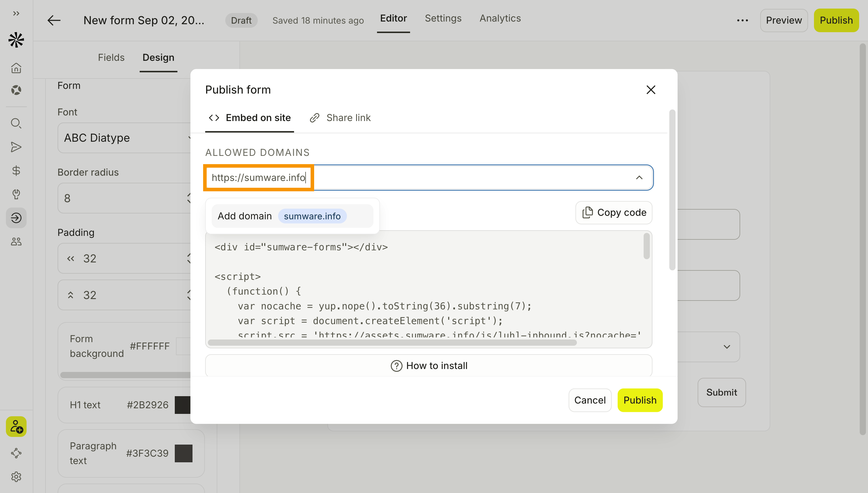
Task: Adjust the vertical padding 32 stepper
Action: coord(189,295)
